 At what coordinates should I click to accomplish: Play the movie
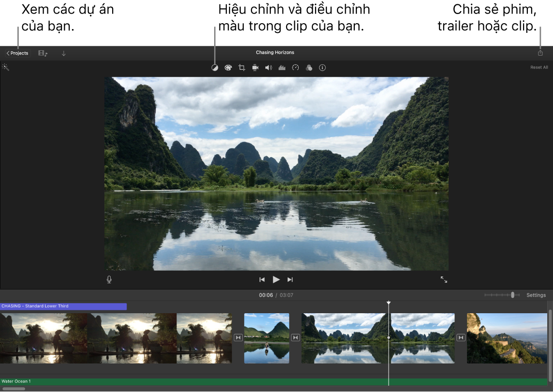[x=276, y=279]
